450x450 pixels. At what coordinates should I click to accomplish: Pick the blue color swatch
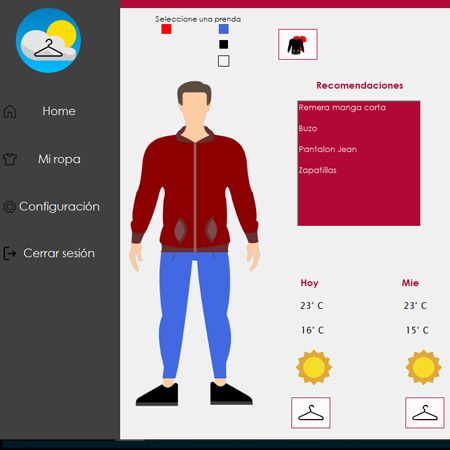(224, 29)
